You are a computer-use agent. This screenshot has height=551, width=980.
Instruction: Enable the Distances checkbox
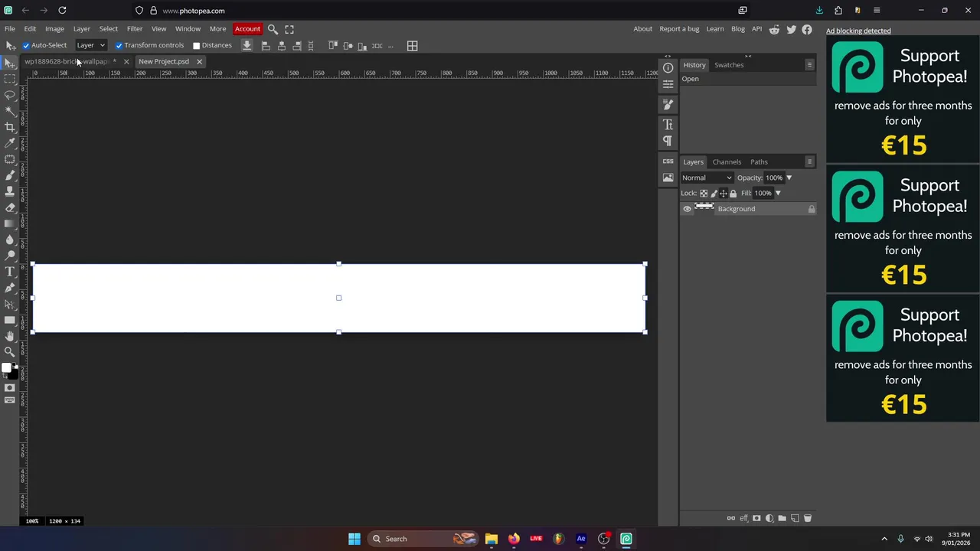[196, 46]
